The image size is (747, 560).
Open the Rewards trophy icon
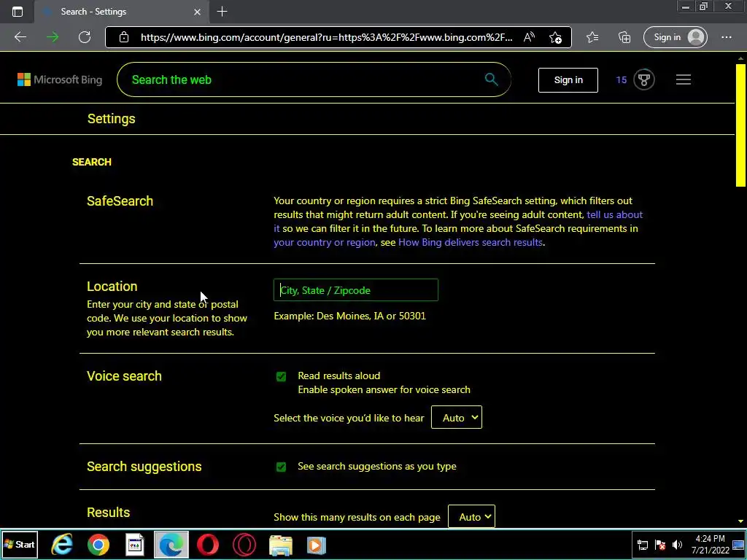pos(644,79)
